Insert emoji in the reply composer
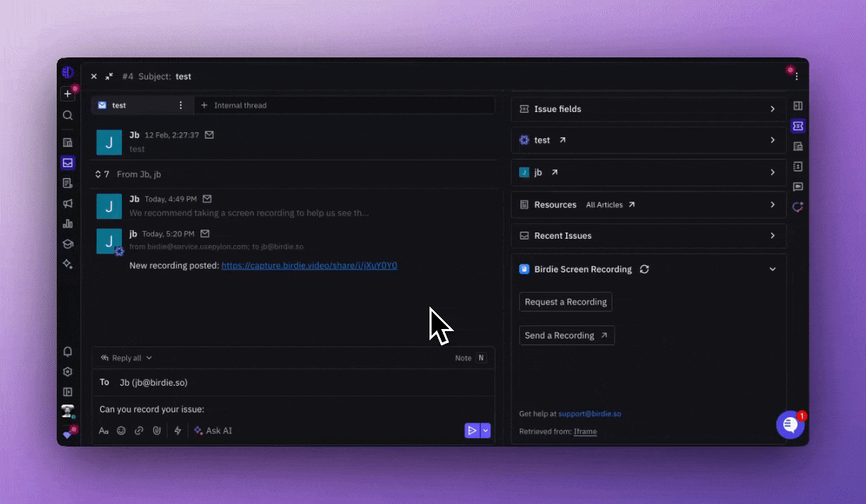 121,431
